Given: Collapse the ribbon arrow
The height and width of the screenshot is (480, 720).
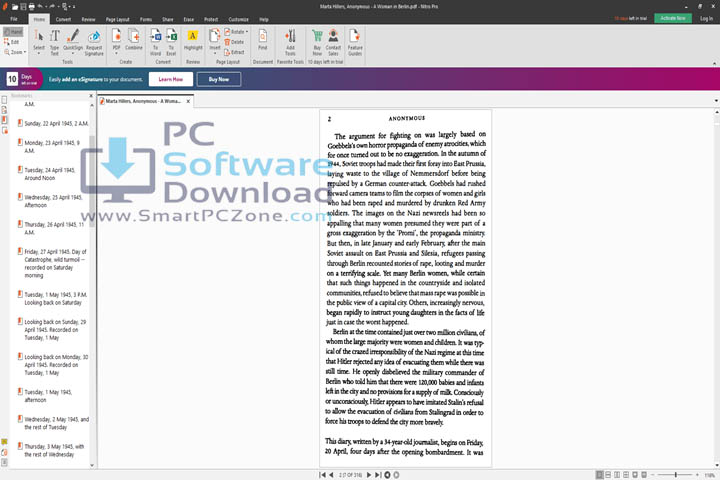Looking at the screenshot, I should pos(714,63).
